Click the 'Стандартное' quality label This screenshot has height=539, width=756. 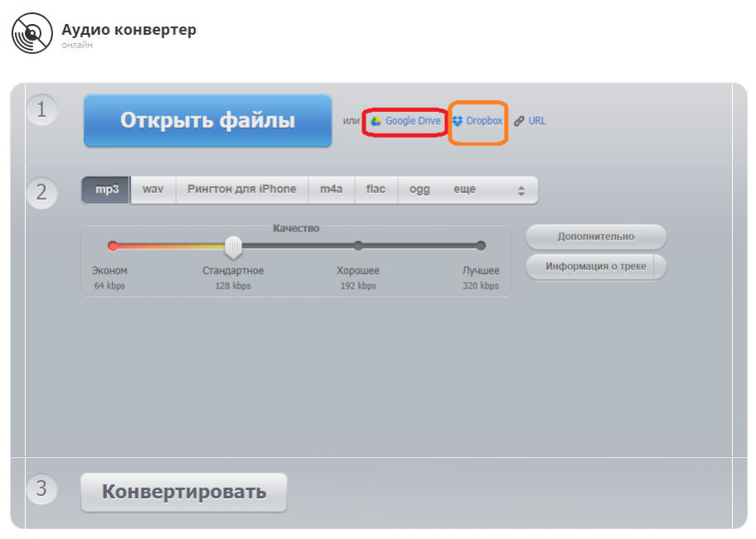pos(233,270)
